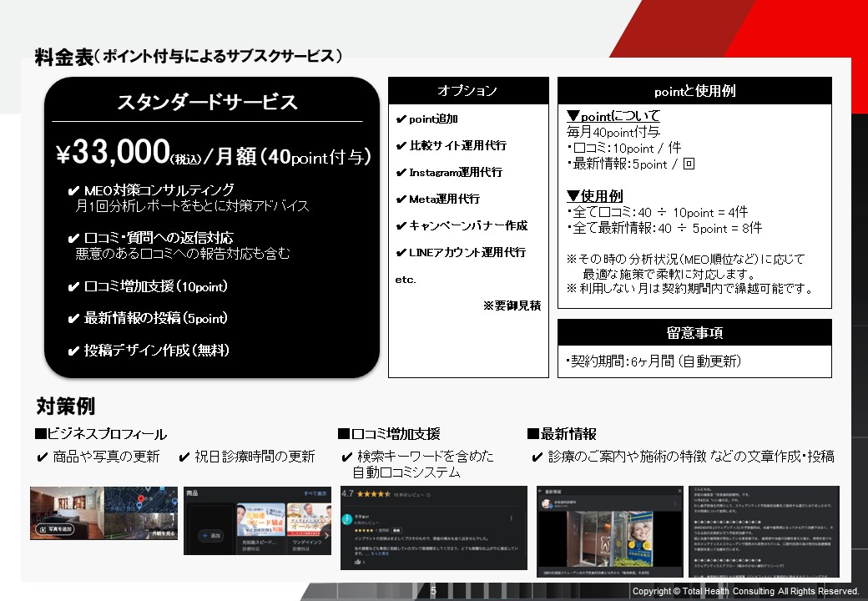Click the 写真を追加 button in the profile thumbnail
Image resolution: width=868 pixels, height=601 pixels.
pyautogui.click(x=56, y=528)
